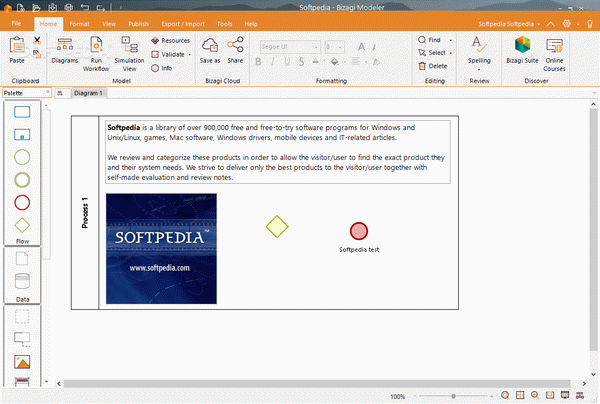Select the Diagram 1 tab
Viewport: 600px width, 404px height.
pos(88,93)
